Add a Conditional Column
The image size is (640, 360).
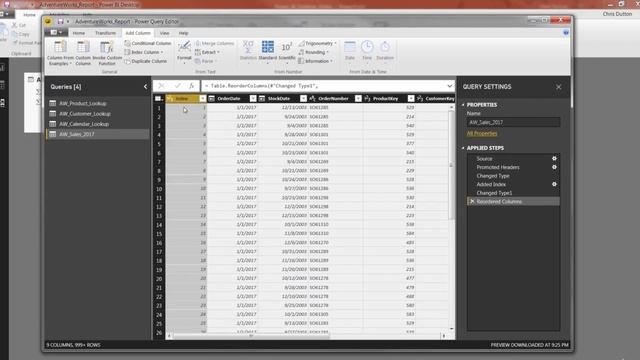point(148,43)
